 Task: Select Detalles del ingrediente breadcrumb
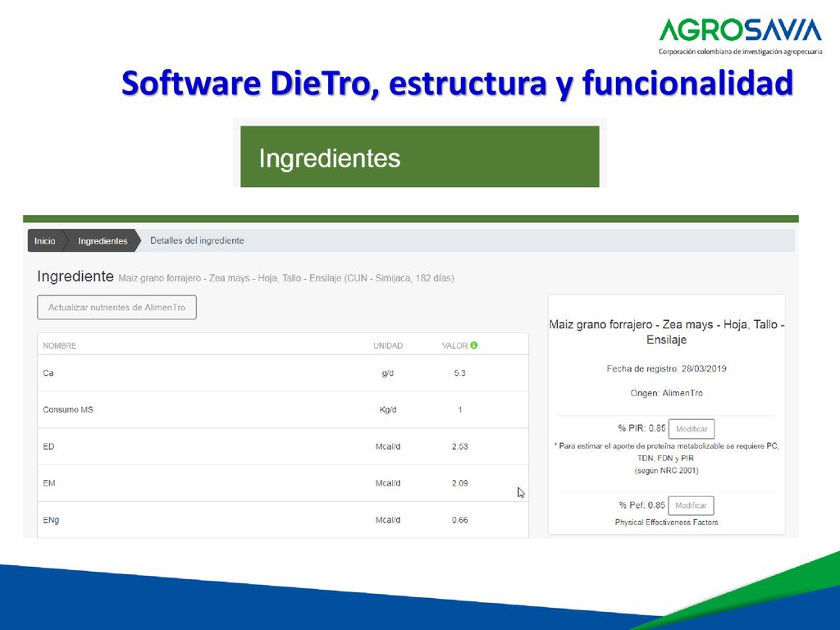click(x=197, y=240)
